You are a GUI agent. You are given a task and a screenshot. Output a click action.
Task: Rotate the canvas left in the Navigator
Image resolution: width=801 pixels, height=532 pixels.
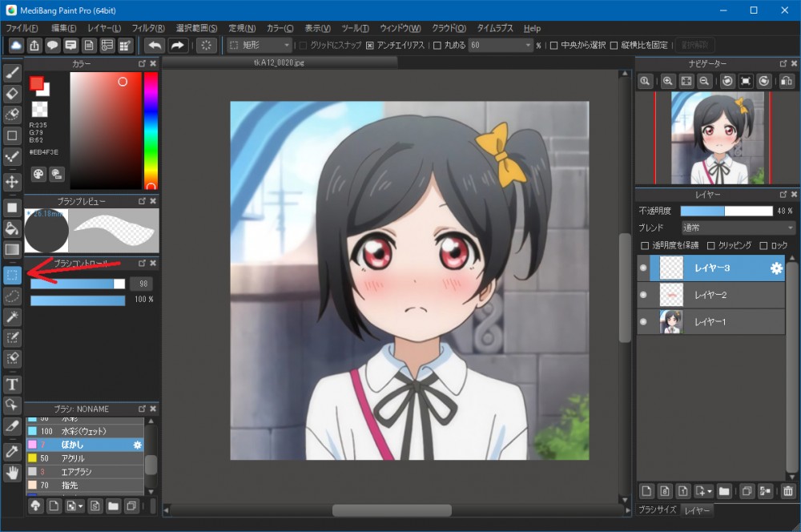[x=727, y=81]
